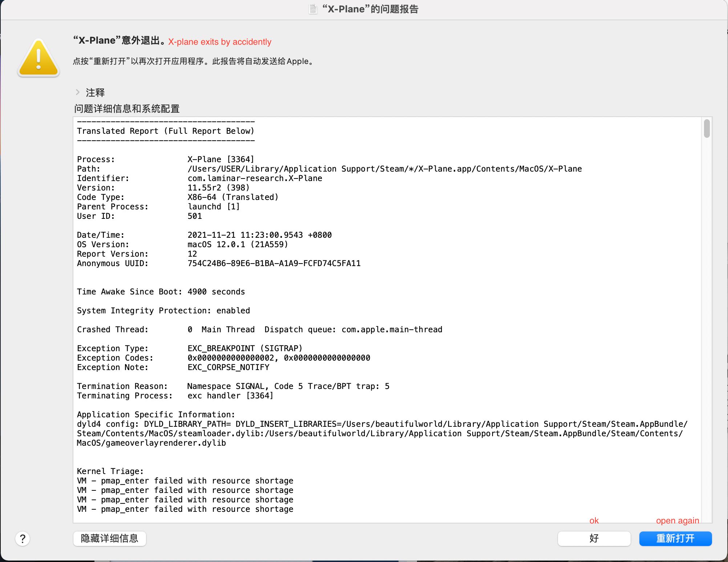Click the 点按“重新打开” description sentence
Screen dimensions: 728x562
(194, 61)
